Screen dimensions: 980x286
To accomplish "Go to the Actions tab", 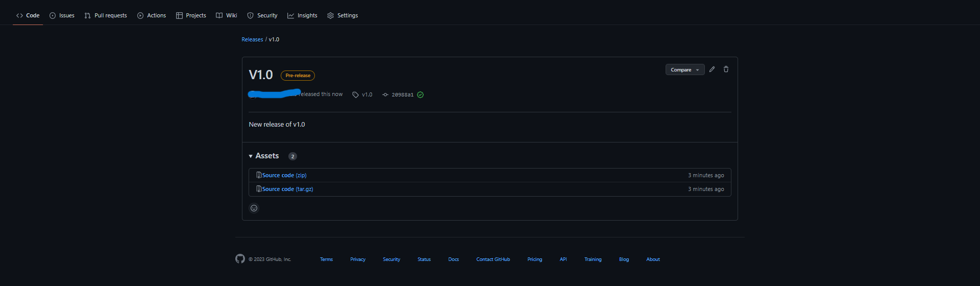I will coord(152,15).
